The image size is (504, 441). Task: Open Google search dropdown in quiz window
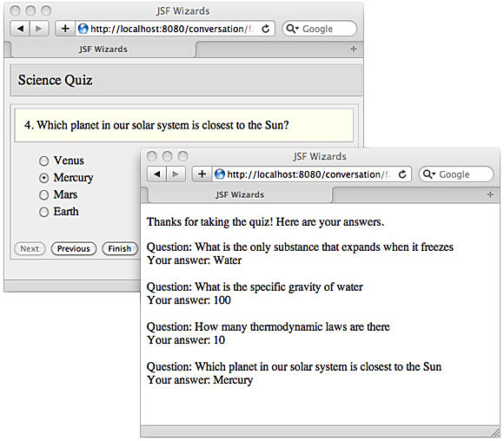pos(293,29)
